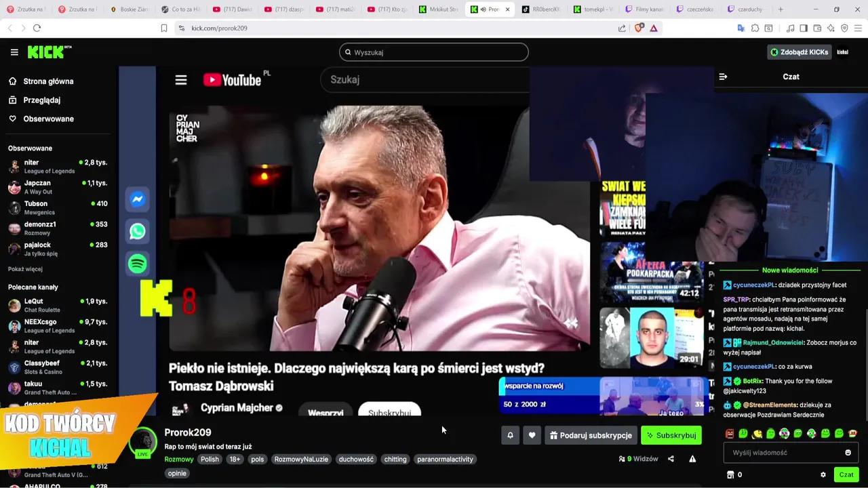Switch to the czeczeńska Twitch tab
The width and height of the screenshot is (868, 488).
point(695,9)
